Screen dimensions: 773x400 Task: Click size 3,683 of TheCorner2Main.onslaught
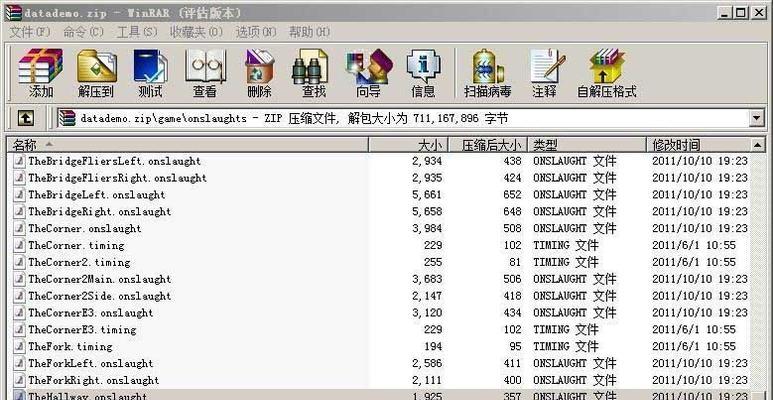pos(427,279)
